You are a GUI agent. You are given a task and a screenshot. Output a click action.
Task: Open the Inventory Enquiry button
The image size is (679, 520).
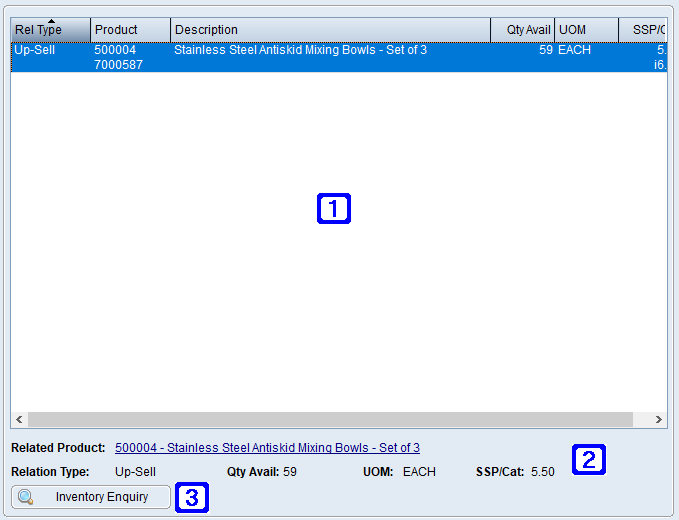click(91, 497)
